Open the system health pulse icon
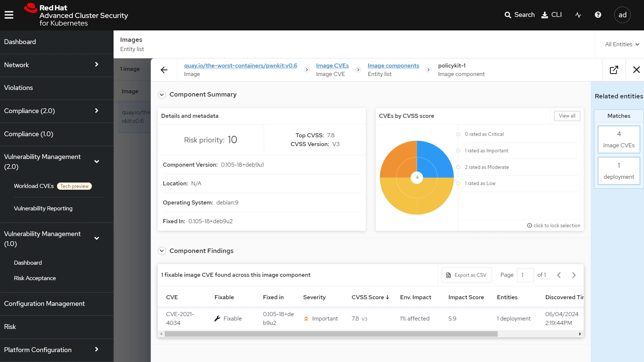Screen dimensions: 644x362 578,15
